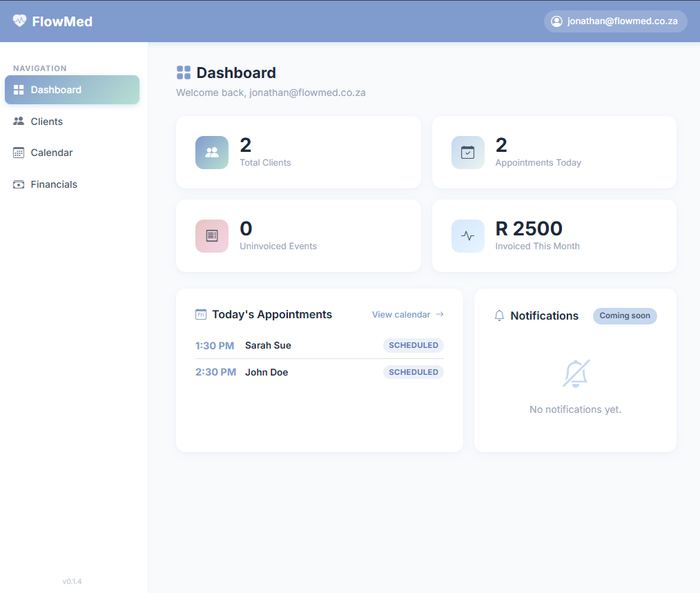Go to the Calendar navigation item
Viewport: 700px width, 593px height.
tap(72, 153)
